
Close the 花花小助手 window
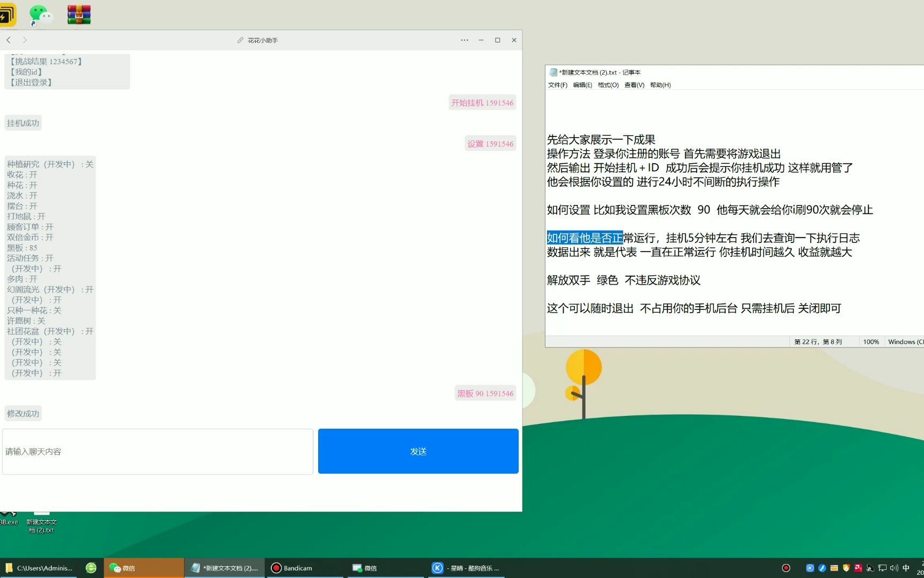click(x=514, y=40)
